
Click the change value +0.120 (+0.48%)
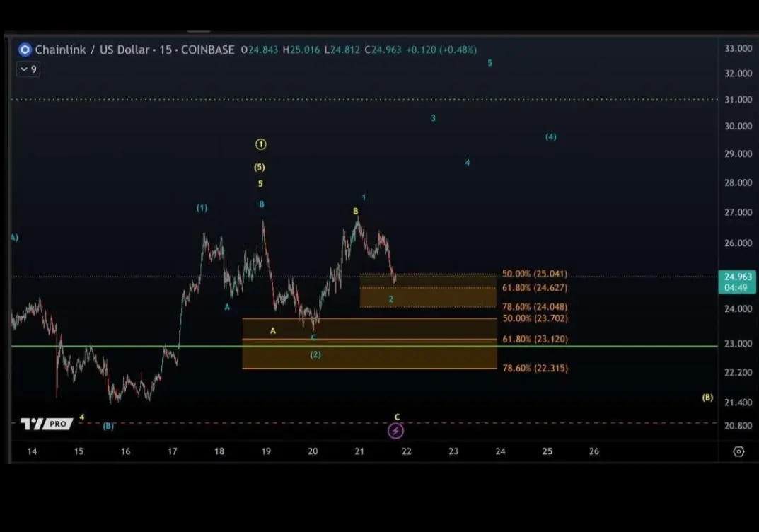coord(441,50)
